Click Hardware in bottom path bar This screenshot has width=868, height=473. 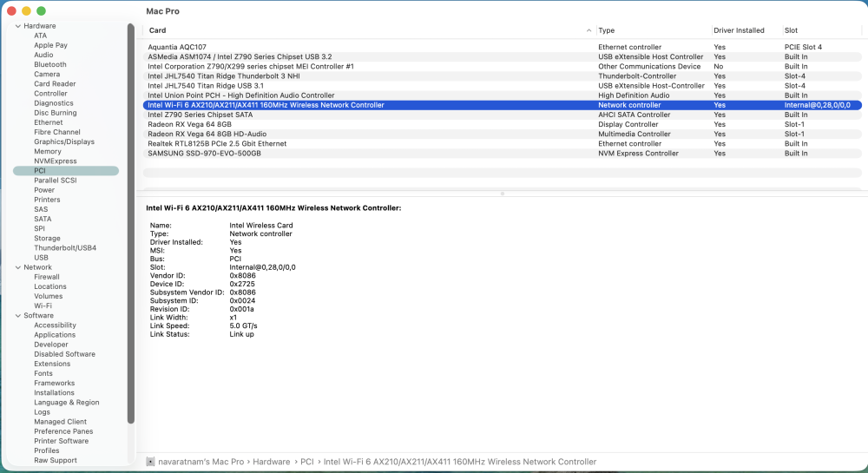pos(271,462)
